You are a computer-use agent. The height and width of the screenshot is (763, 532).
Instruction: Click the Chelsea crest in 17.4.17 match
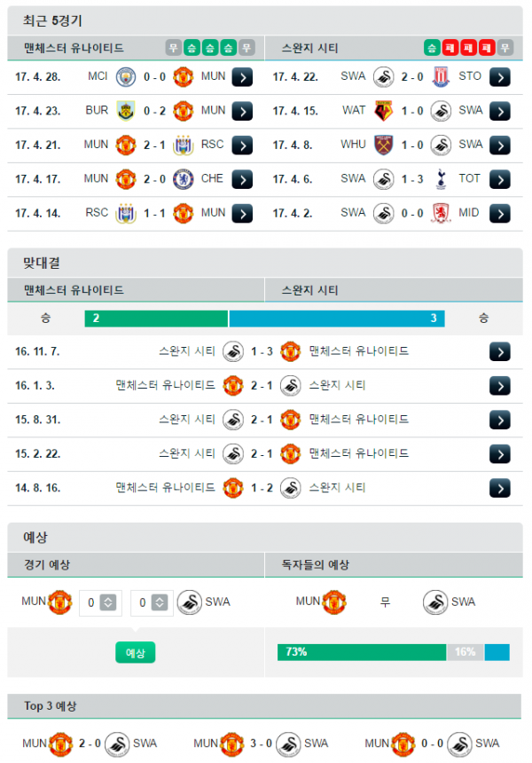point(184,179)
